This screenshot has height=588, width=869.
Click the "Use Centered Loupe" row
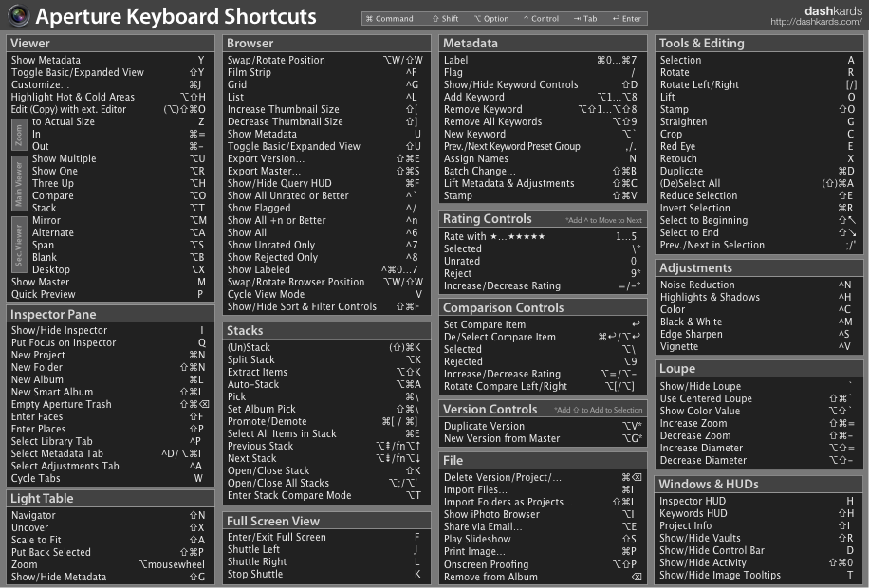tap(757, 398)
